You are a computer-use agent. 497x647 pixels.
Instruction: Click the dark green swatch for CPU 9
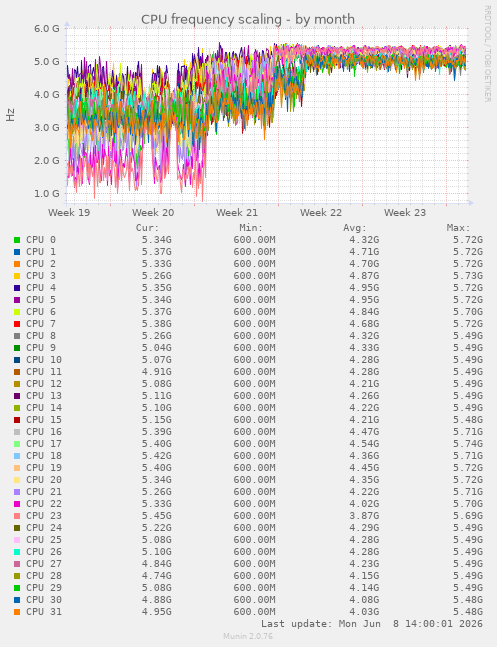click(17, 347)
